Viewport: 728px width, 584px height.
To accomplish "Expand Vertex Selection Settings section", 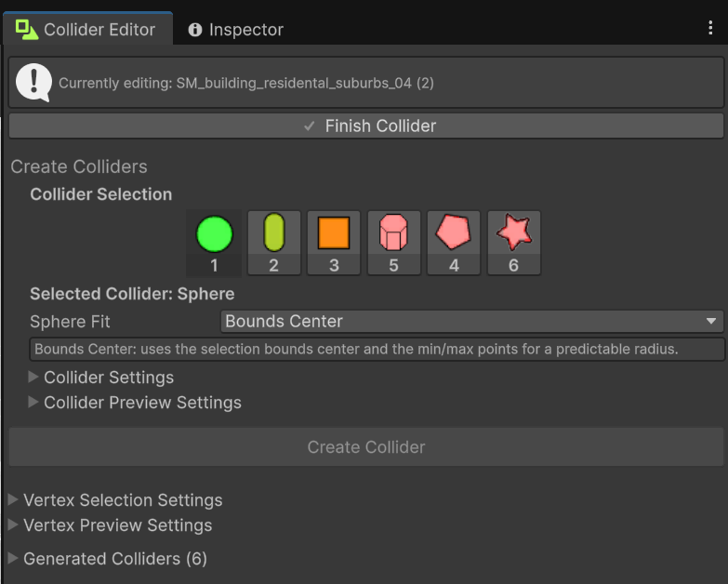I will [115, 500].
